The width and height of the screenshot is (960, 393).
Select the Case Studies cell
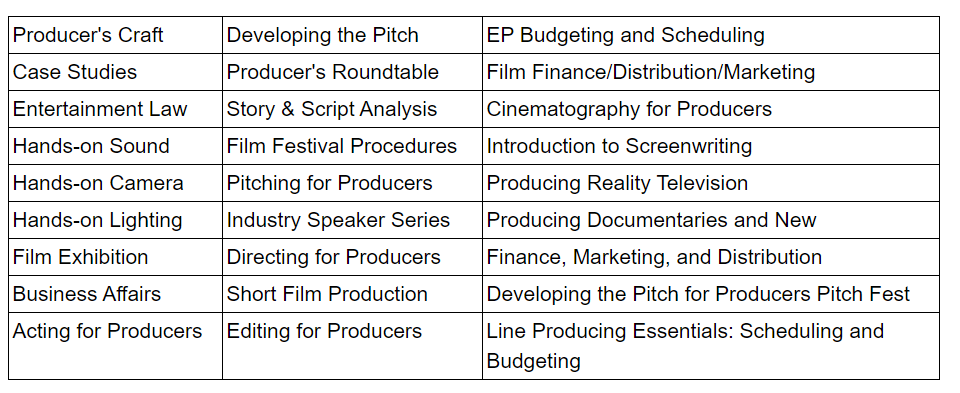tap(115, 72)
